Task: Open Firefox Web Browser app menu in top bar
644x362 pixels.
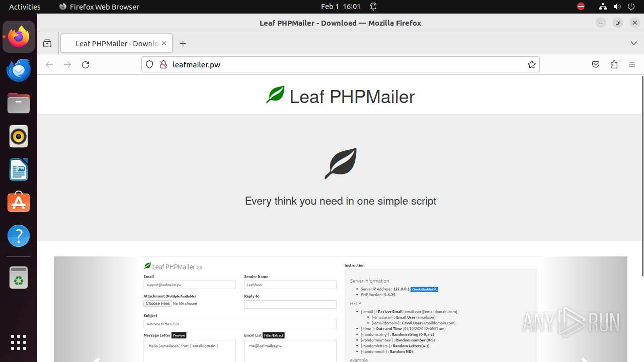Action: 99,7
